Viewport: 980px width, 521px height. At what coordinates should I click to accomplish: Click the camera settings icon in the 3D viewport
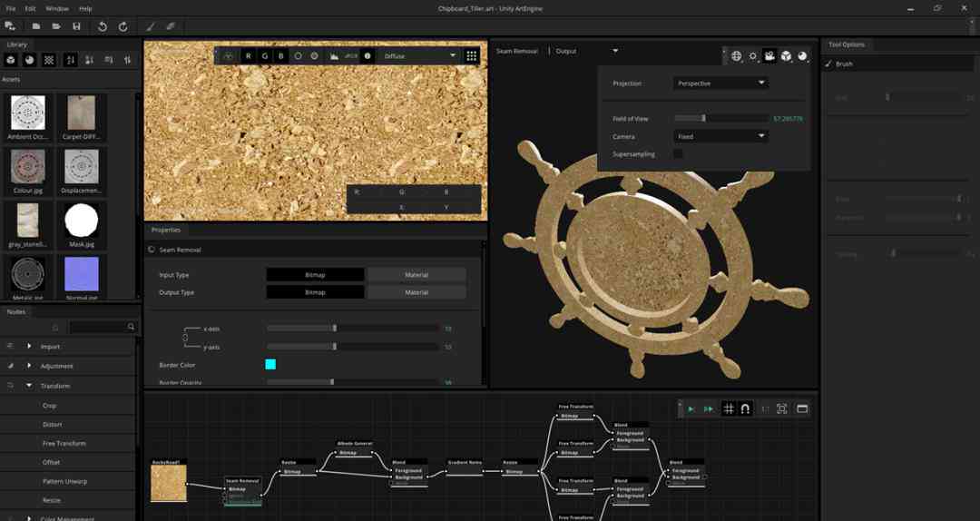pyautogui.click(x=769, y=55)
